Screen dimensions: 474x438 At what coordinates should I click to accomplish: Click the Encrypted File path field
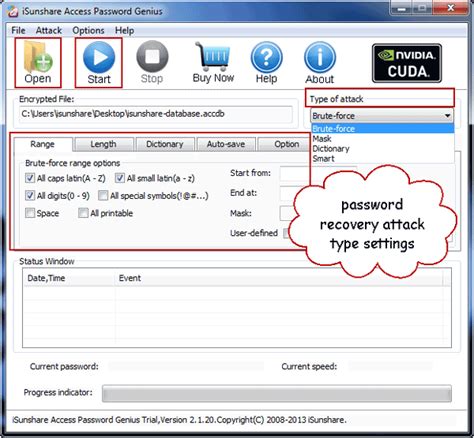(x=156, y=114)
